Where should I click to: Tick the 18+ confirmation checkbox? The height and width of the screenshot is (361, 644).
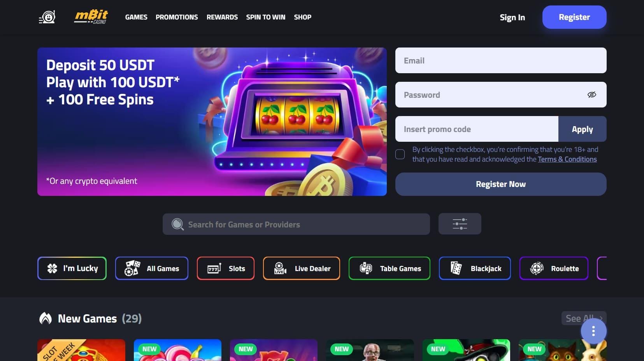(x=400, y=154)
